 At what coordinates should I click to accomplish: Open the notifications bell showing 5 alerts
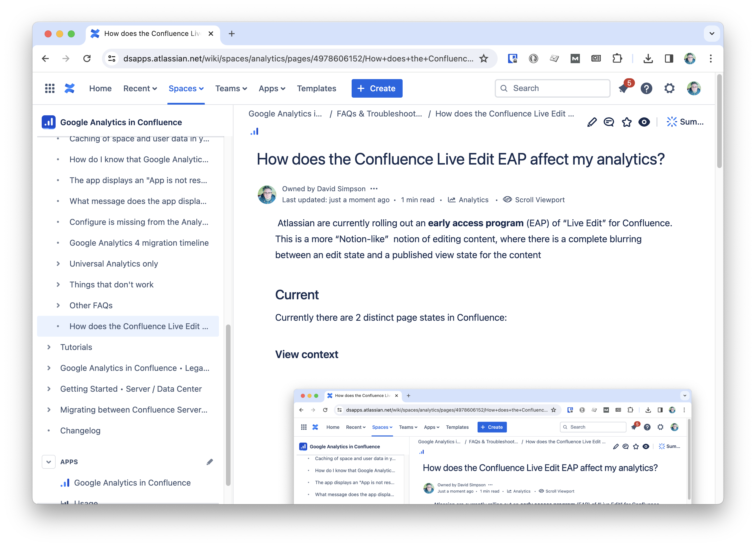tap(624, 89)
